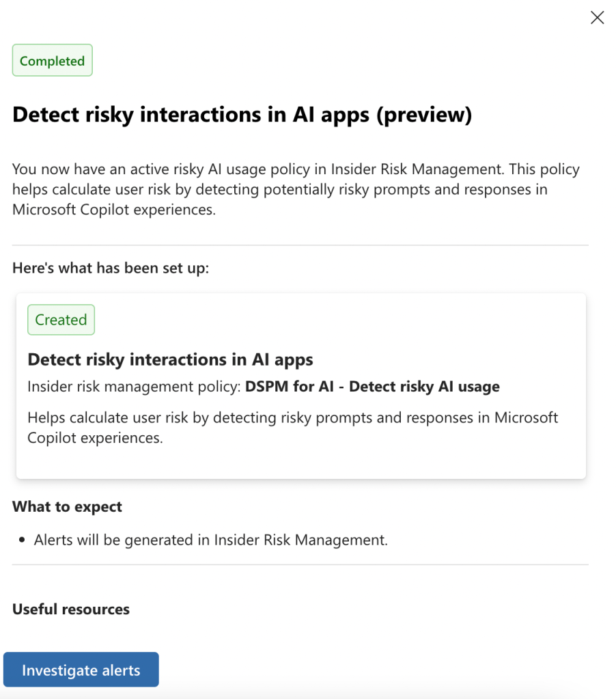Click the Here's what has been set up heading

(x=111, y=268)
